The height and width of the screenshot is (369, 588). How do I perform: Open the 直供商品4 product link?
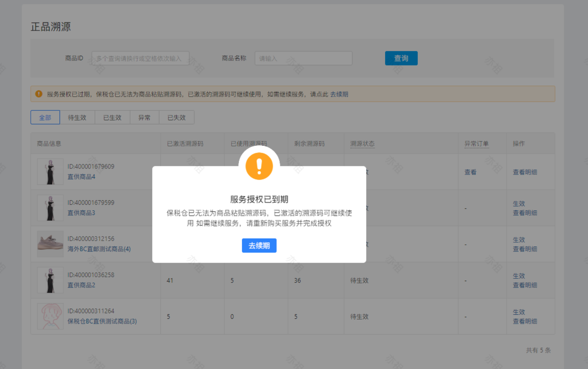[x=81, y=177]
